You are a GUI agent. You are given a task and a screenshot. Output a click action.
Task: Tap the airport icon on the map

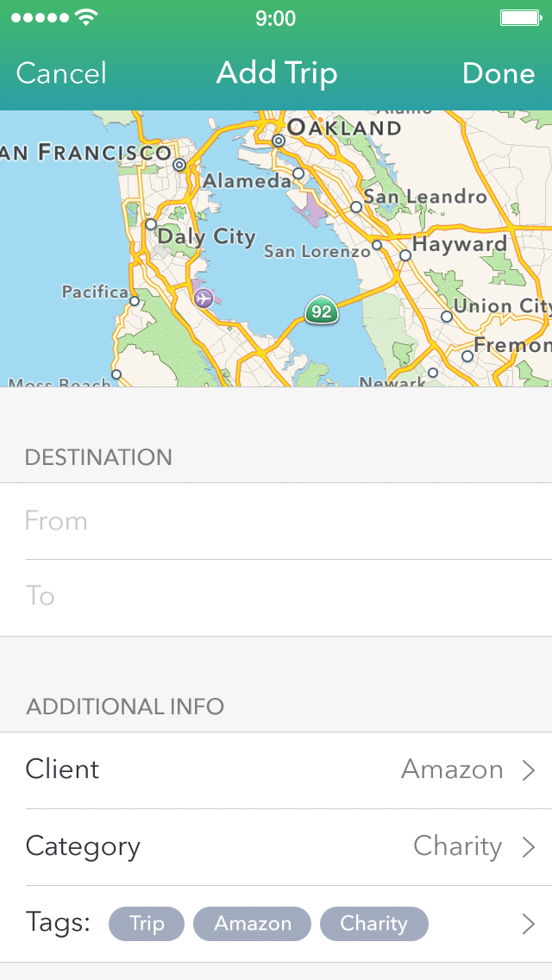[x=204, y=298]
